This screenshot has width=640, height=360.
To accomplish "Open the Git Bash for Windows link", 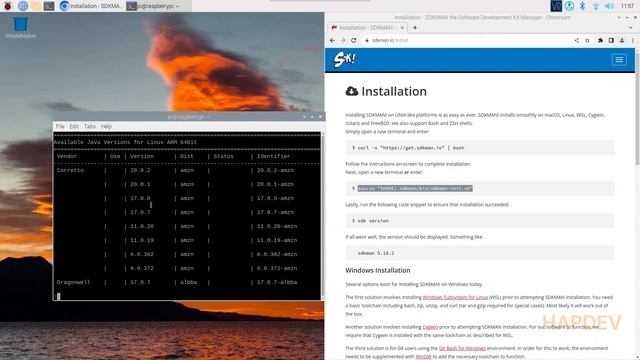I will click(x=462, y=348).
